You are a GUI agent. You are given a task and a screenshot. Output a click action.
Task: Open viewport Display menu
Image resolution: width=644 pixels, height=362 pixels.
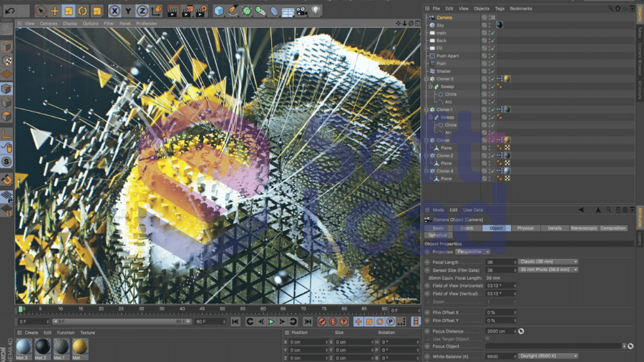point(70,23)
